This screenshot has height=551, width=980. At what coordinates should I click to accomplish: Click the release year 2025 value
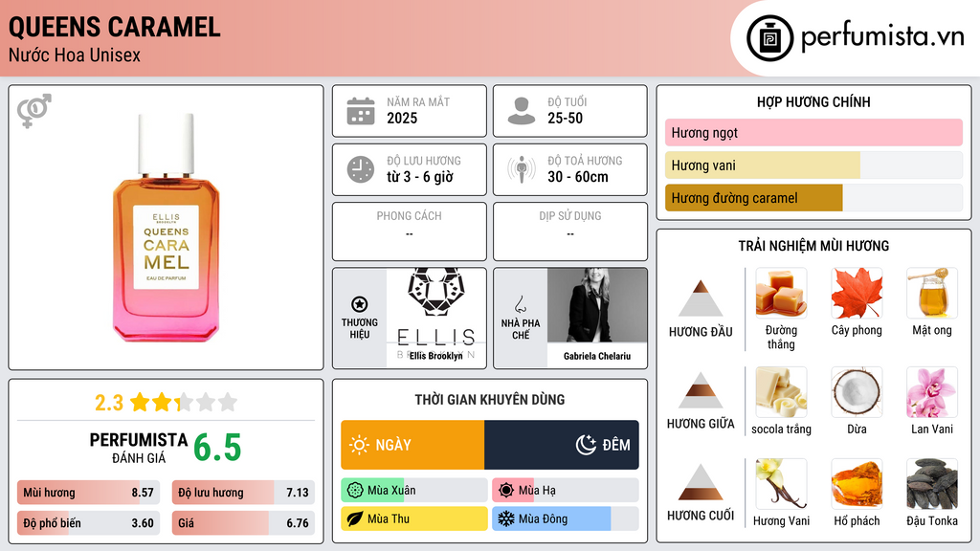402,118
